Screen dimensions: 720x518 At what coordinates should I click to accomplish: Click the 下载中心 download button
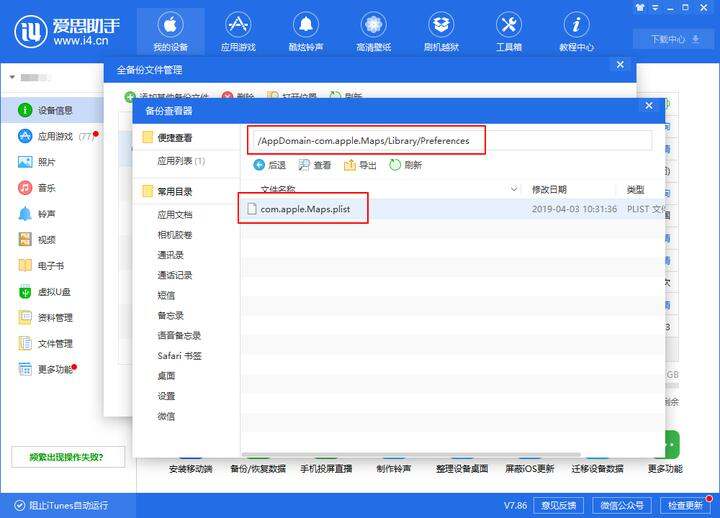pos(674,39)
